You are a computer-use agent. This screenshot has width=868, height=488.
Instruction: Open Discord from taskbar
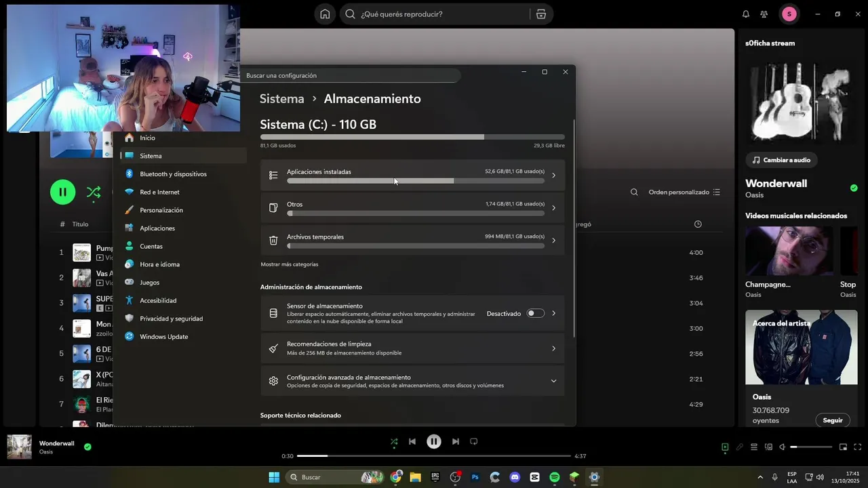tap(515, 477)
